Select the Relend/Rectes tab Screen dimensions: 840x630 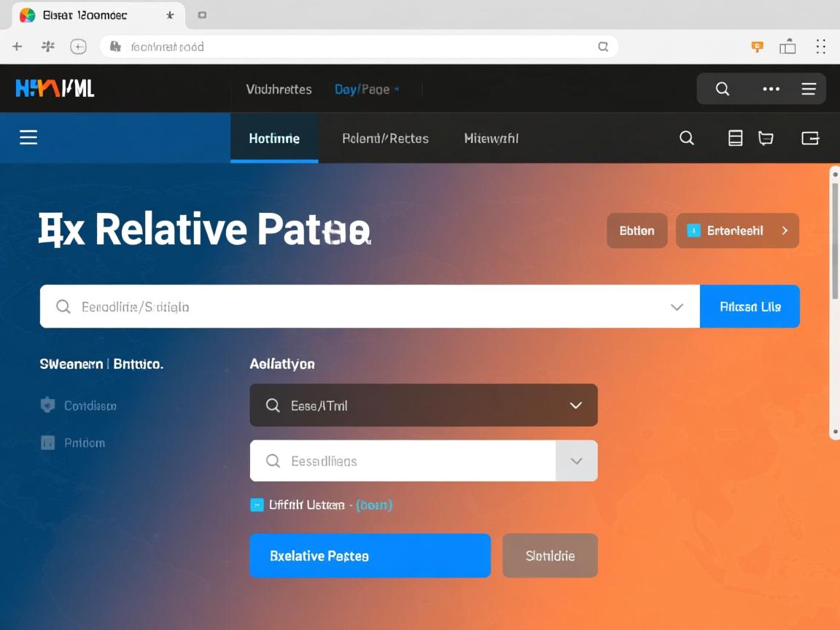pos(385,139)
